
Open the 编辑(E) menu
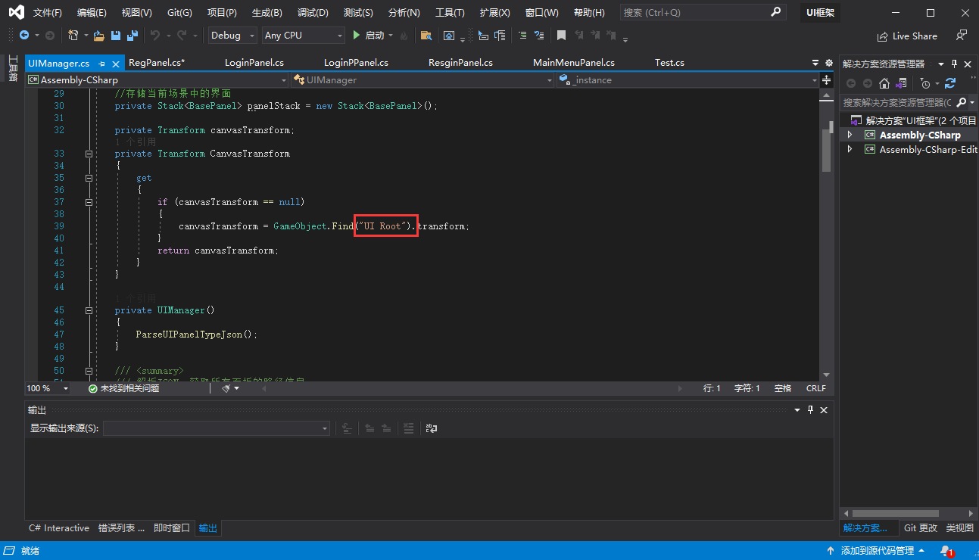coord(92,13)
